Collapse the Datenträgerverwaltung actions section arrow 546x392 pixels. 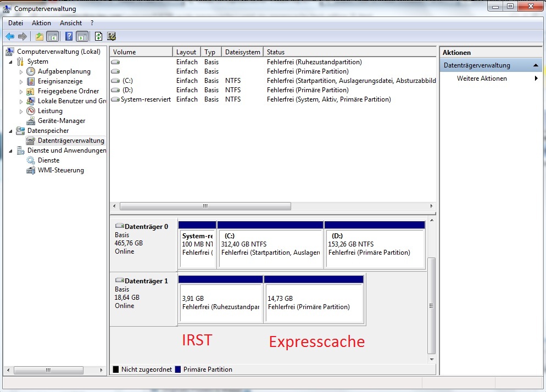click(536, 65)
